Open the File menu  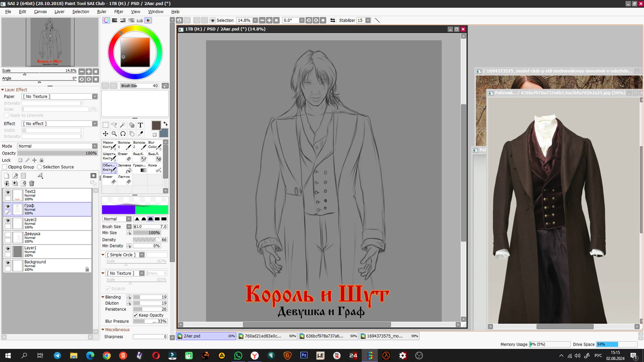[x=8, y=12]
